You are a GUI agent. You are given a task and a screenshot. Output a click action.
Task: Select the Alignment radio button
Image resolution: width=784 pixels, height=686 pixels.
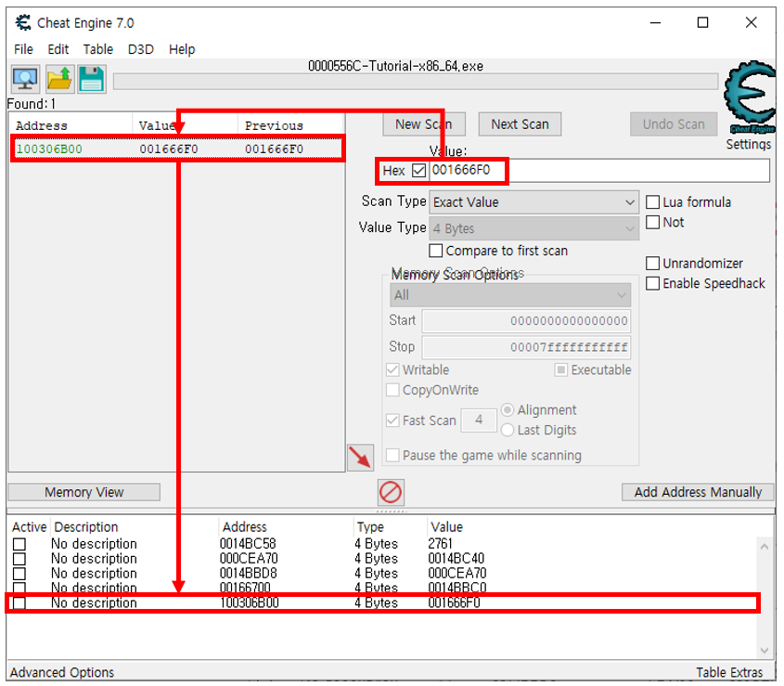tap(507, 409)
